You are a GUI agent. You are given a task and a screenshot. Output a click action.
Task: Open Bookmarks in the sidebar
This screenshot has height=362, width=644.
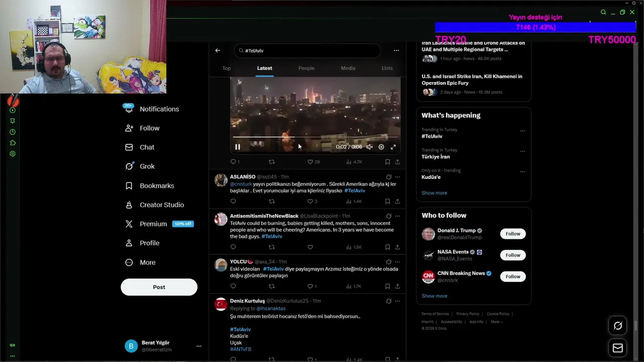coord(149,186)
